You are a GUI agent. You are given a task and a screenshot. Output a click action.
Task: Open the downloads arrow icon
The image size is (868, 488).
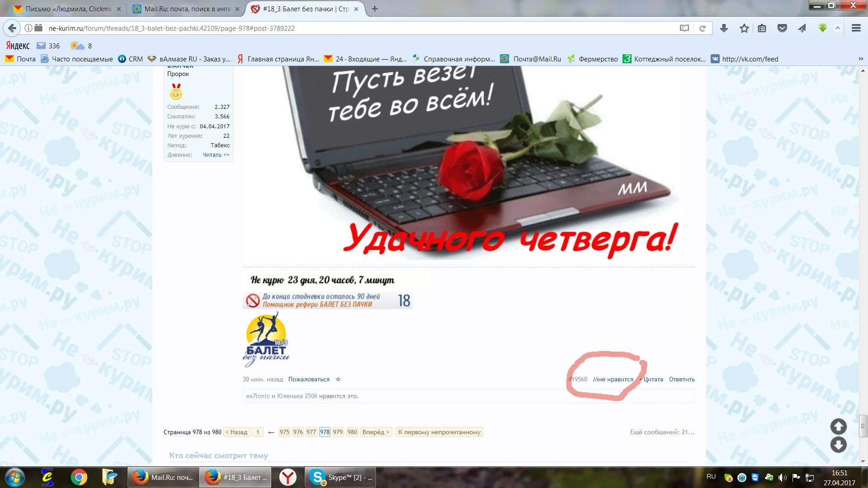(724, 28)
